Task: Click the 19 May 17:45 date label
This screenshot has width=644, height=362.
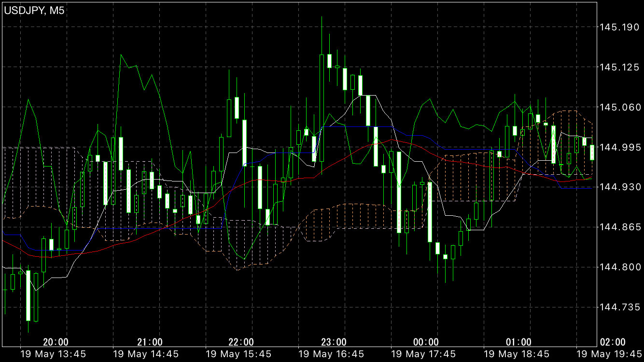Action: pos(424,354)
